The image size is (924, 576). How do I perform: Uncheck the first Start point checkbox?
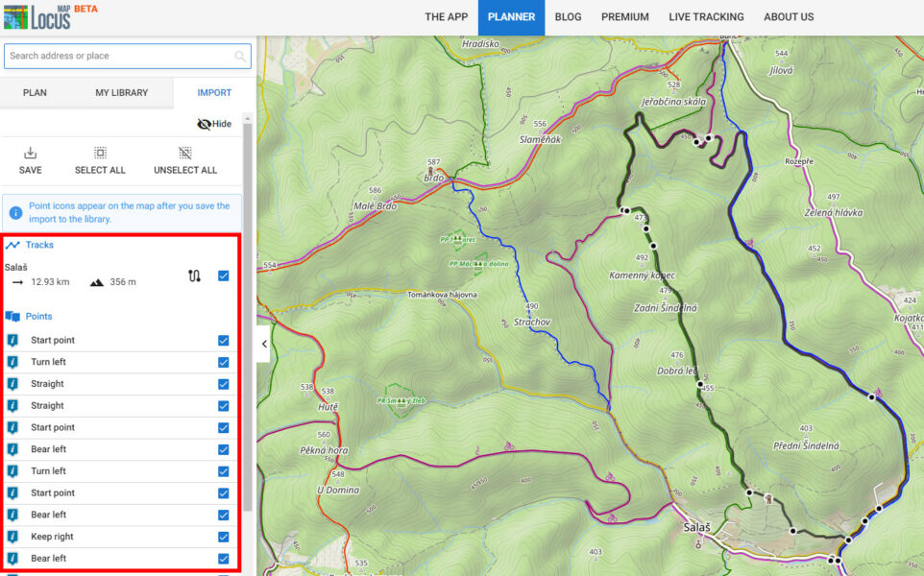tap(224, 341)
